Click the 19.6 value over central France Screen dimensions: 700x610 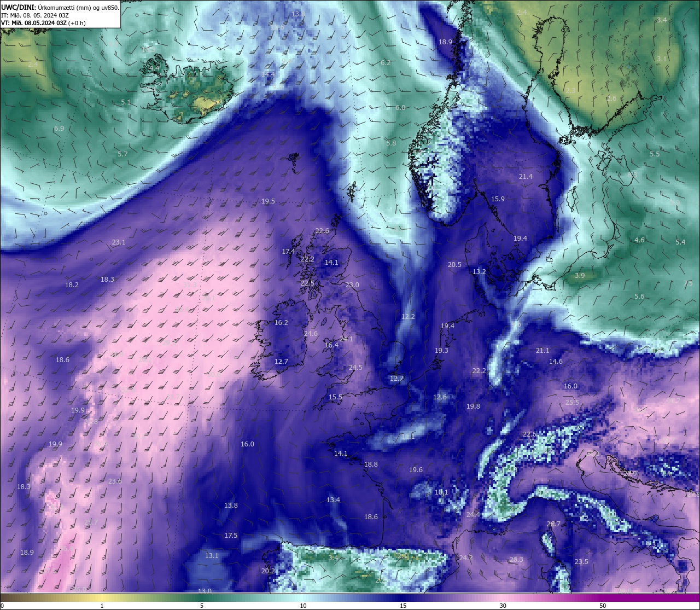pyautogui.click(x=416, y=470)
